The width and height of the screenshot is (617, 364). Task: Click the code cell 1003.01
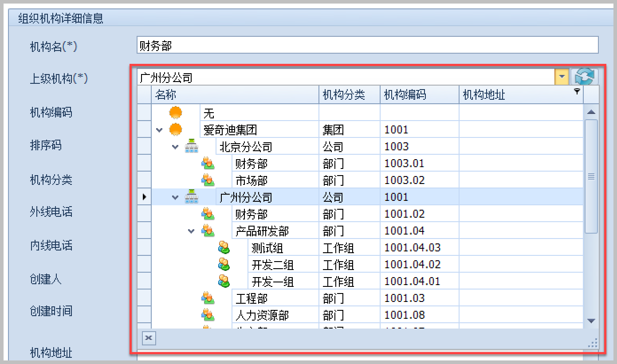[420, 164]
